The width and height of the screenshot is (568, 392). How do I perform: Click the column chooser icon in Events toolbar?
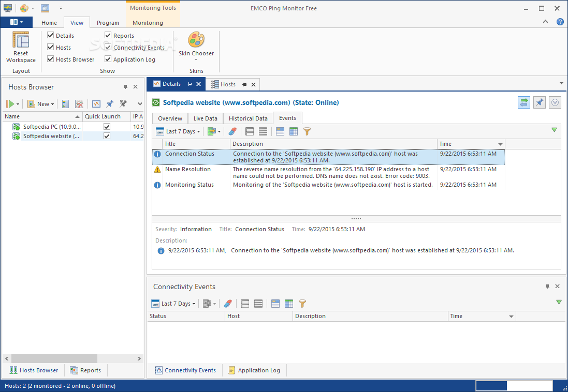[x=294, y=131]
